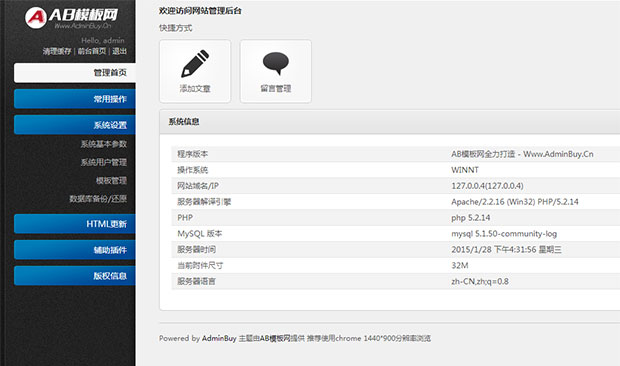The width and height of the screenshot is (620, 366).
Task: Collapse the 系统设置 menu section
Action: pyautogui.click(x=75, y=125)
